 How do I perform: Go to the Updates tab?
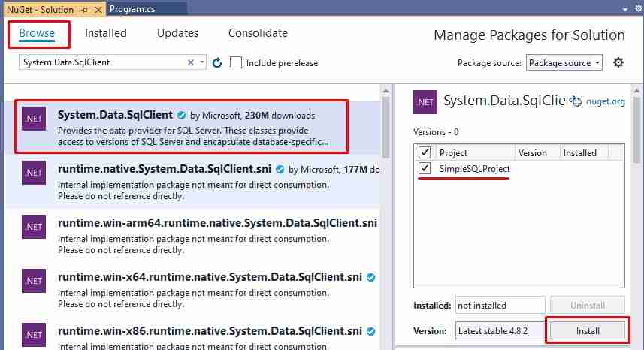point(177,33)
